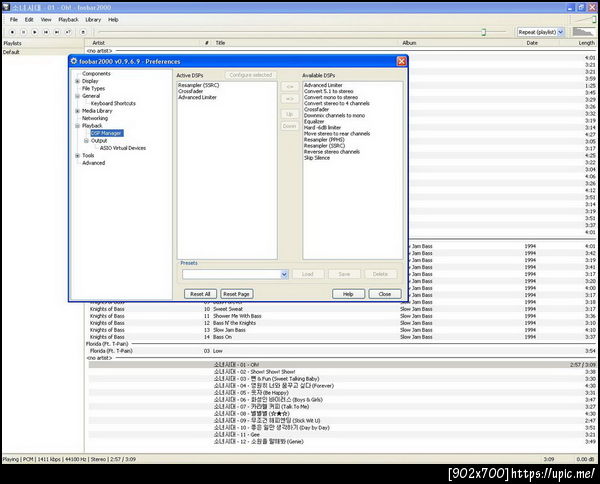The height and width of the screenshot is (484, 600).
Task: Pause playback using the toolbar button
Action: click(x=23, y=32)
